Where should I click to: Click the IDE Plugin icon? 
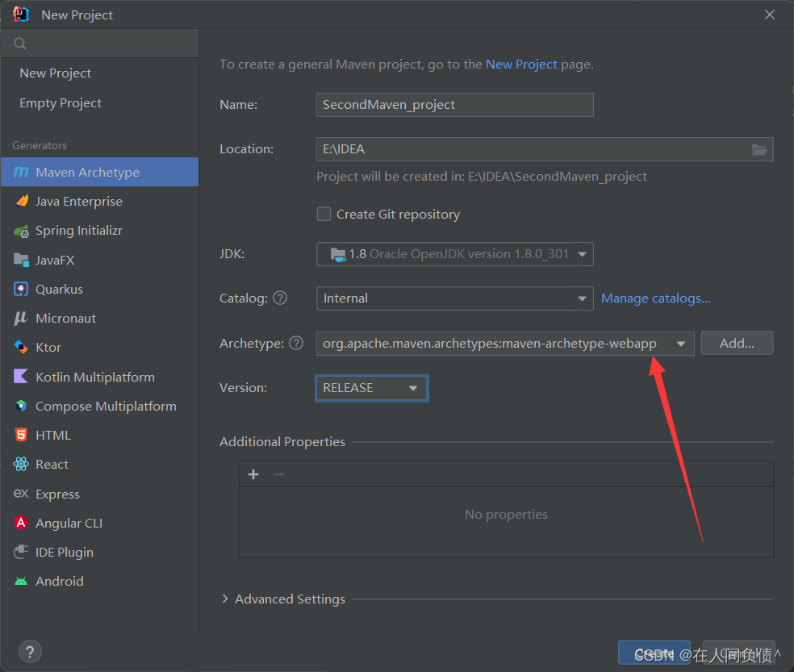point(21,552)
